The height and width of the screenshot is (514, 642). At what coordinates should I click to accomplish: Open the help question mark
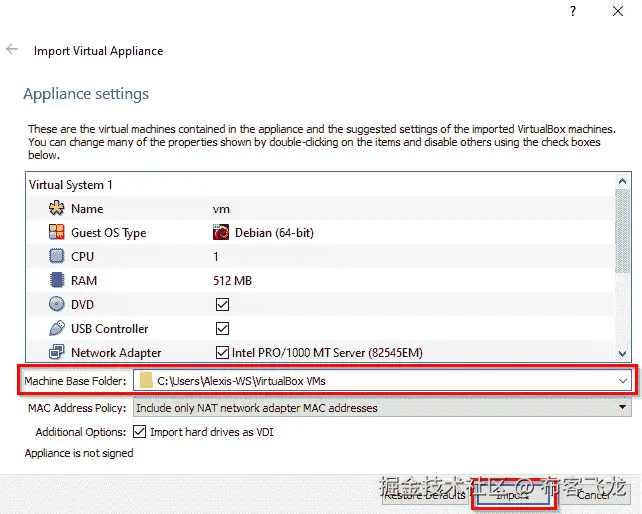point(573,11)
